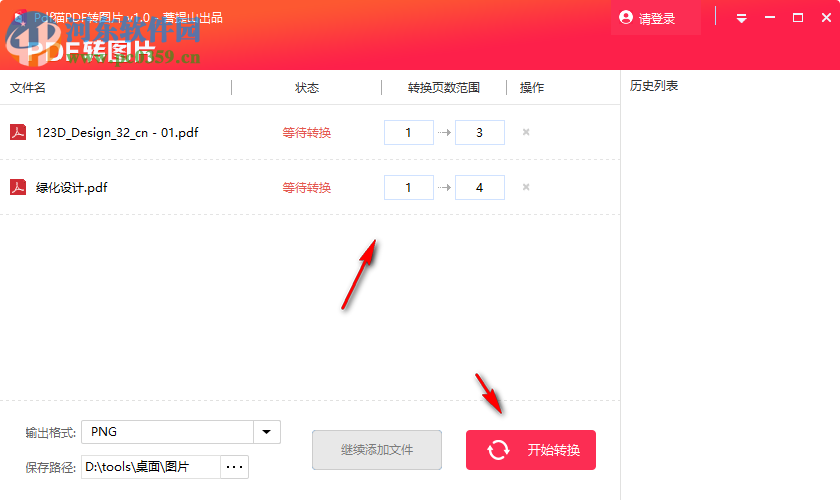Click the 请登录 login text
The width and height of the screenshot is (840, 500).
tap(657, 19)
